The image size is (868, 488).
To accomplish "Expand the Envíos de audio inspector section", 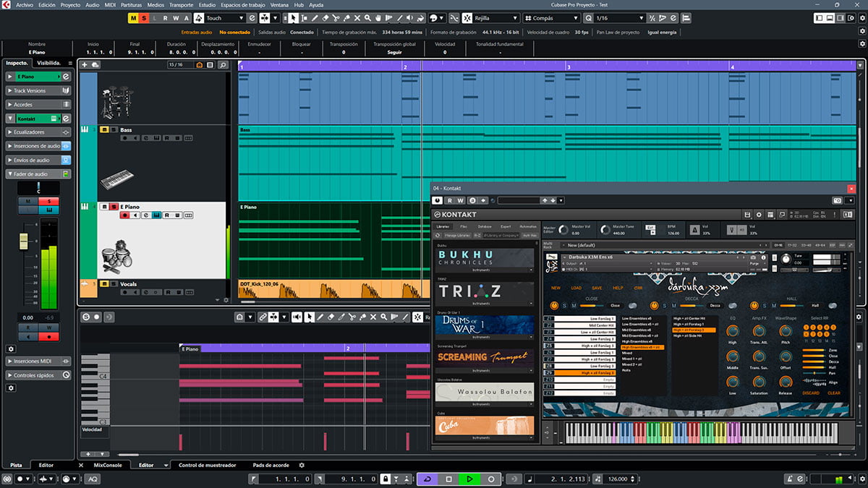I will click(x=39, y=160).
